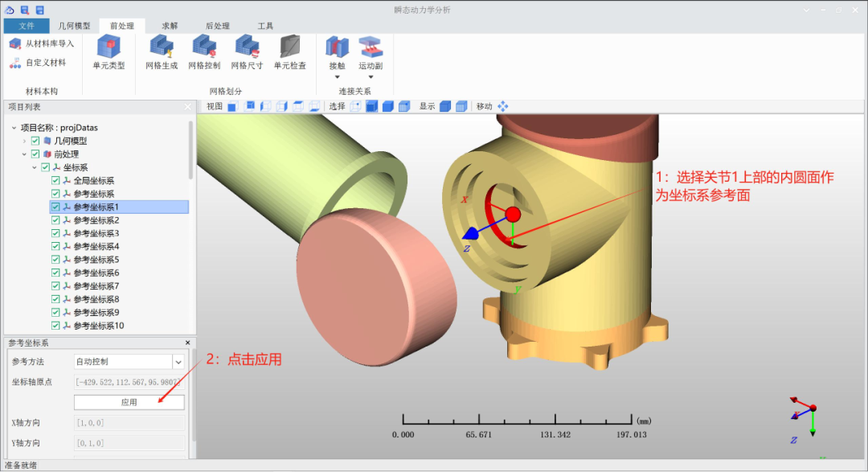This screenshot has height=472, width=868.
Task: Enable mesh node selection icon after 选择
Action: (x=404, y=106)
